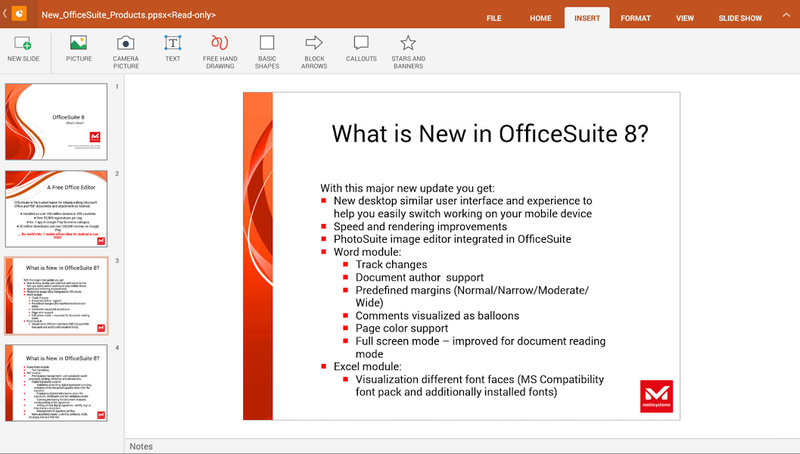Click 'Comments visualized as balloons' line

click(x=437, y=315)
